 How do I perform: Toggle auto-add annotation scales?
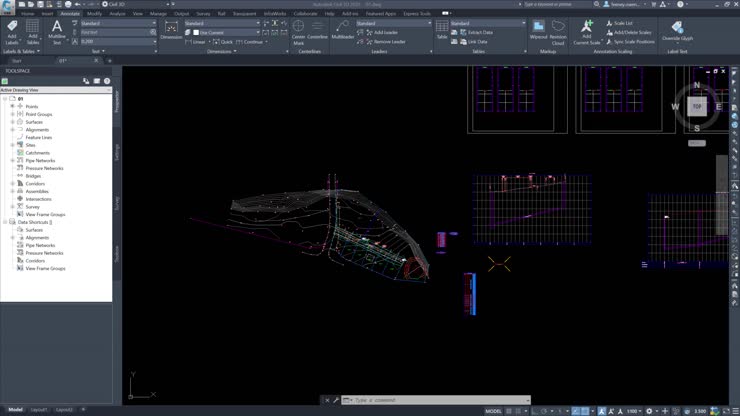pos(611,411)
